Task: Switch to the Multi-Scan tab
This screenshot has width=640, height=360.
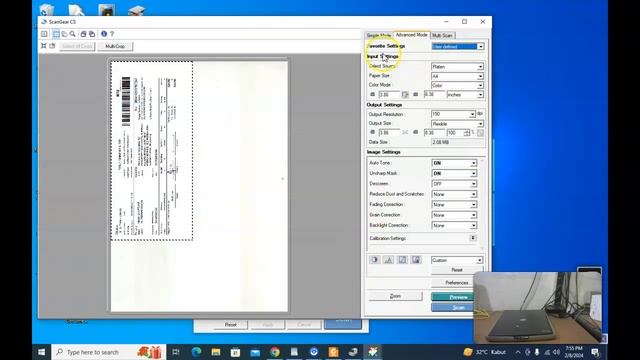Action: (442, 36)
